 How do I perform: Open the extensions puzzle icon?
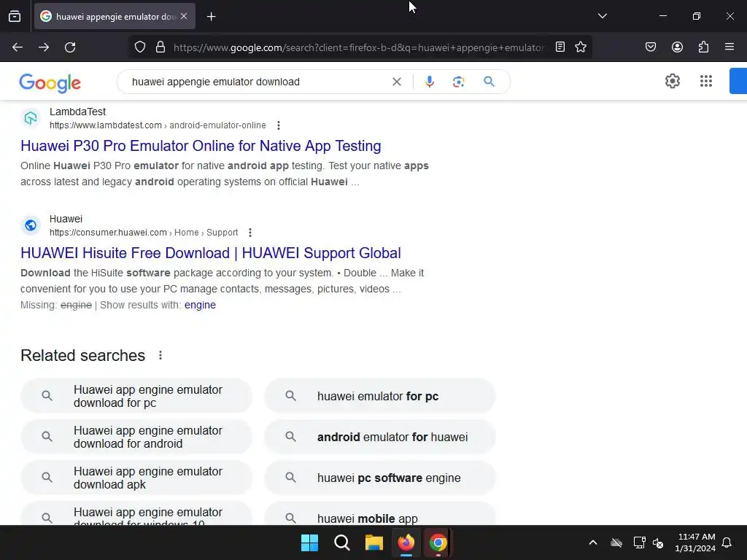coord(703,47)
